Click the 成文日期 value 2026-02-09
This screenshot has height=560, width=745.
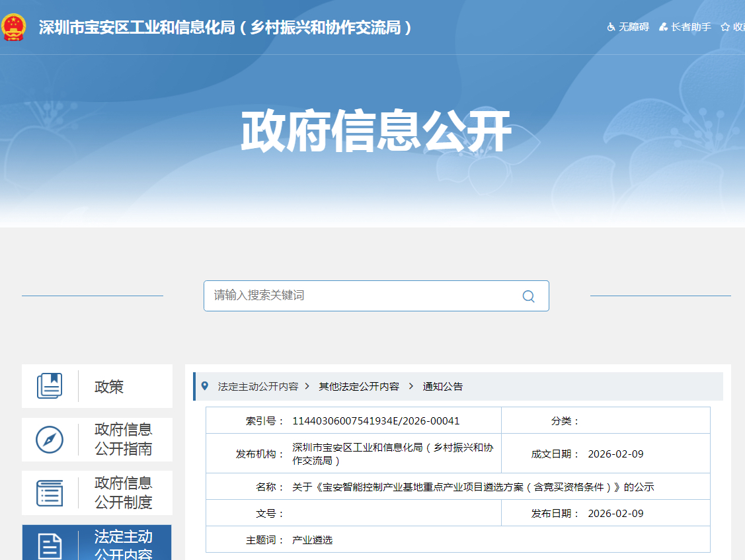pos(616,454)
